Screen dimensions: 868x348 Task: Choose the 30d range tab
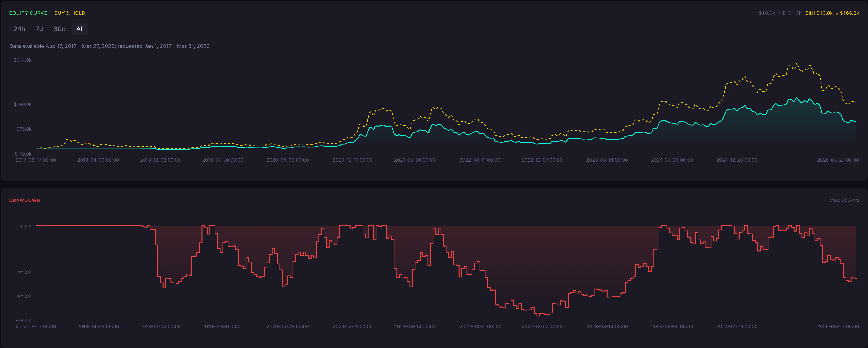(x=60, y=29)
